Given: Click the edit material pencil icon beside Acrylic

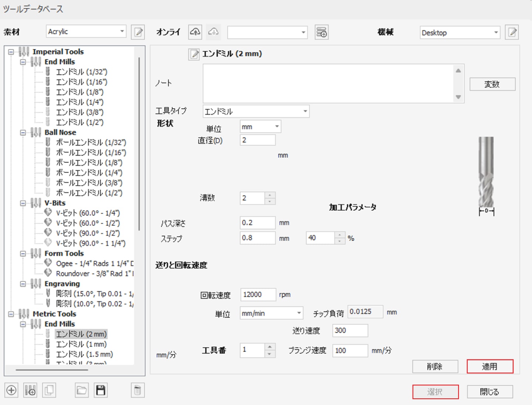Looking at the screenshot, I should coord(138,32).
